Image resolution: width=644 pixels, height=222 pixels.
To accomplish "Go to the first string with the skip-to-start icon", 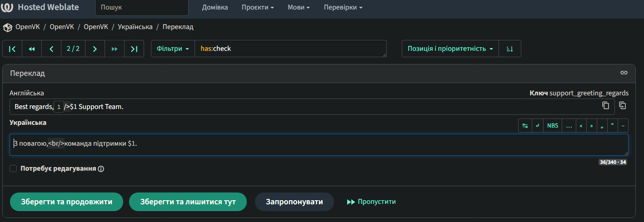I will click(x=12, y=49).
